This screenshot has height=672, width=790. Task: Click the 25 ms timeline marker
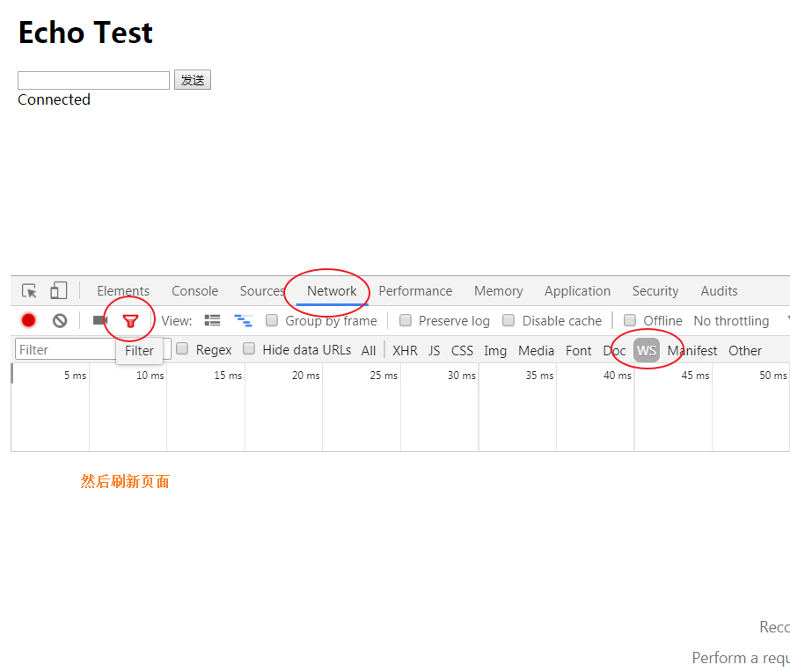(x=384, y=376)
